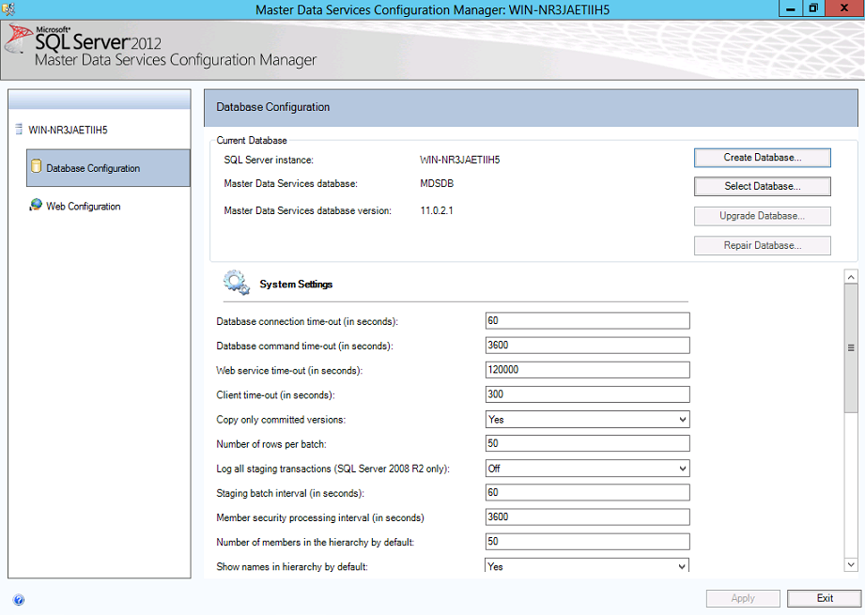Image resolution: width=865 pixels, height=616 pixels.
Task: Open Web Configuration page in sidebar
Action: point(84,207)
